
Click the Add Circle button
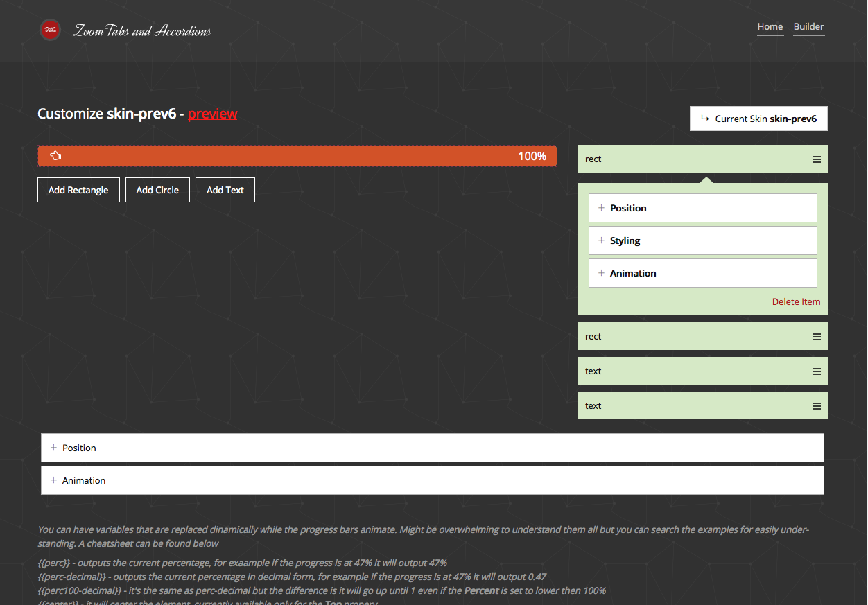pos(157,189)
